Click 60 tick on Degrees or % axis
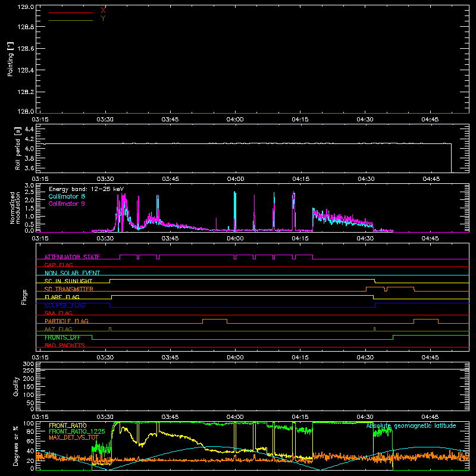This screenshot has height=476, width=476. pos(30,441)
